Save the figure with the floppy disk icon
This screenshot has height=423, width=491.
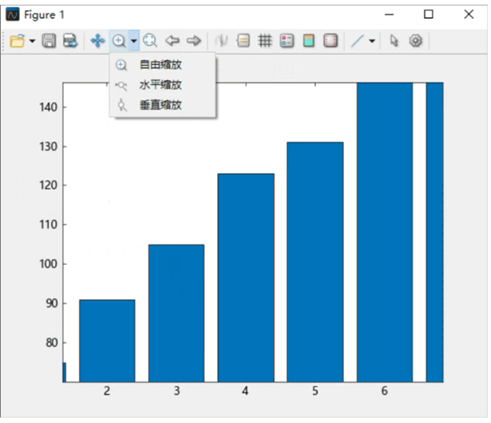click(x=49, y=41)
